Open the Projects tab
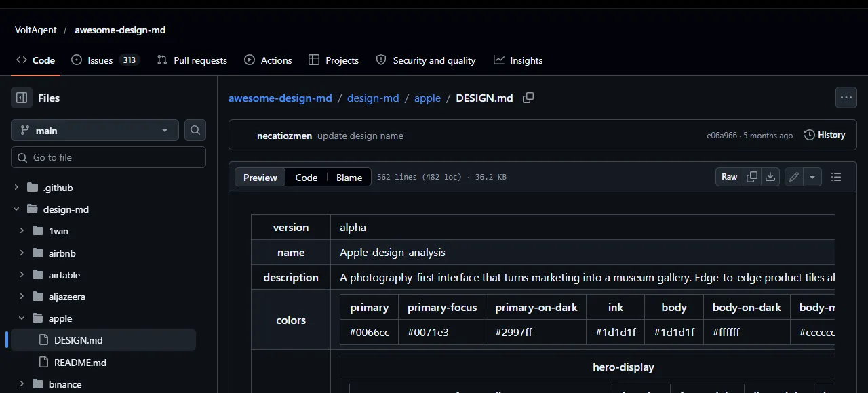 click(x=334, y=60)
